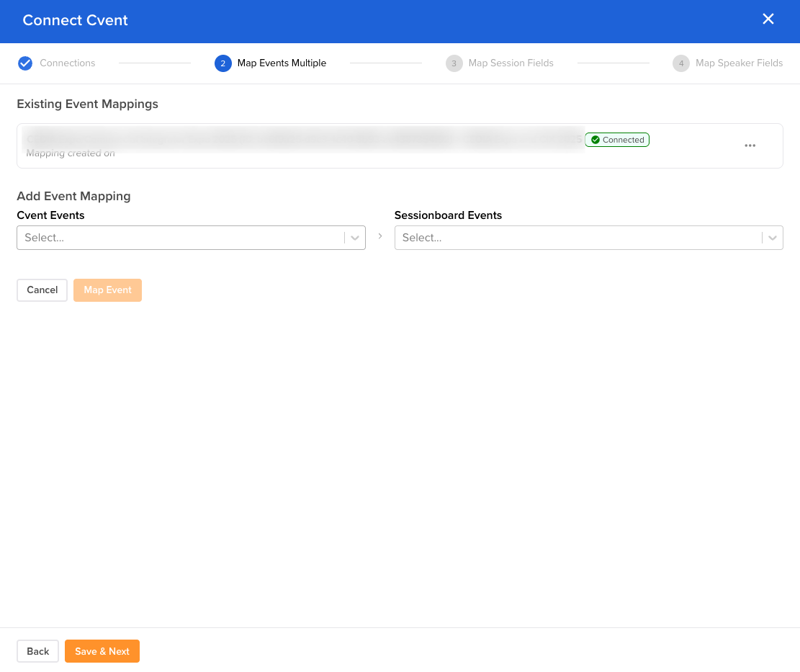Click the Back button

click(37, 651)
